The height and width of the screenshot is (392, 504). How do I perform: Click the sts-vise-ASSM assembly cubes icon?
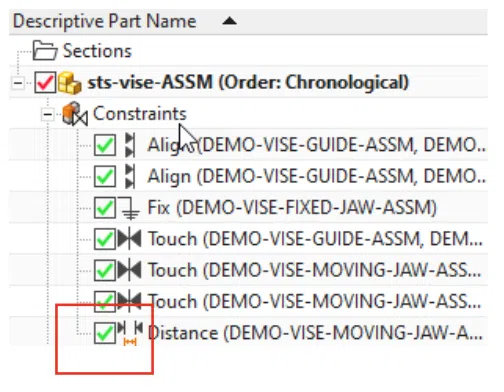pyautogui.click(x=69, y=83)
